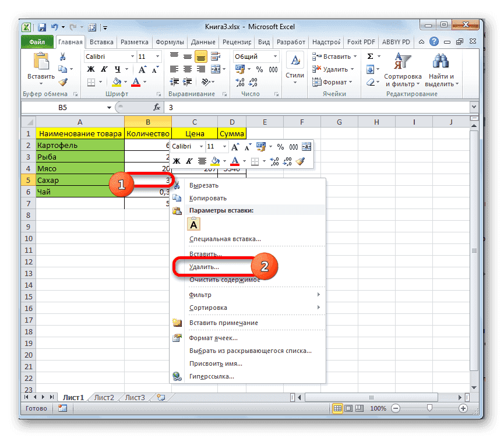This screenshot has height=438, width=504.
Task: Open the Calibri font name dropdown
Action: (131, 56)
